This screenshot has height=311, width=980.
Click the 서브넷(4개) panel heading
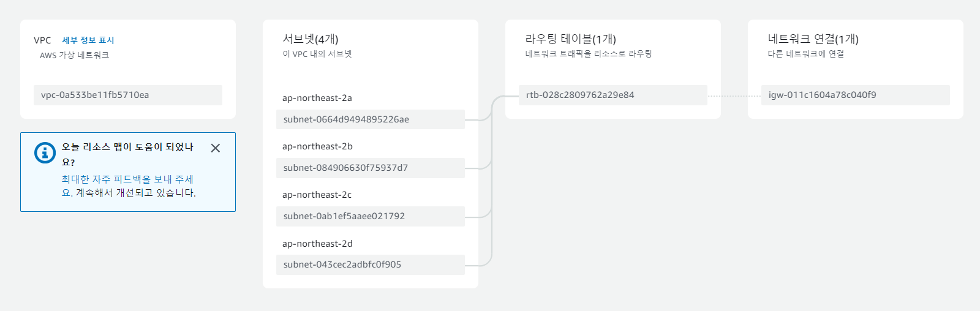click(x=311, y=39)
